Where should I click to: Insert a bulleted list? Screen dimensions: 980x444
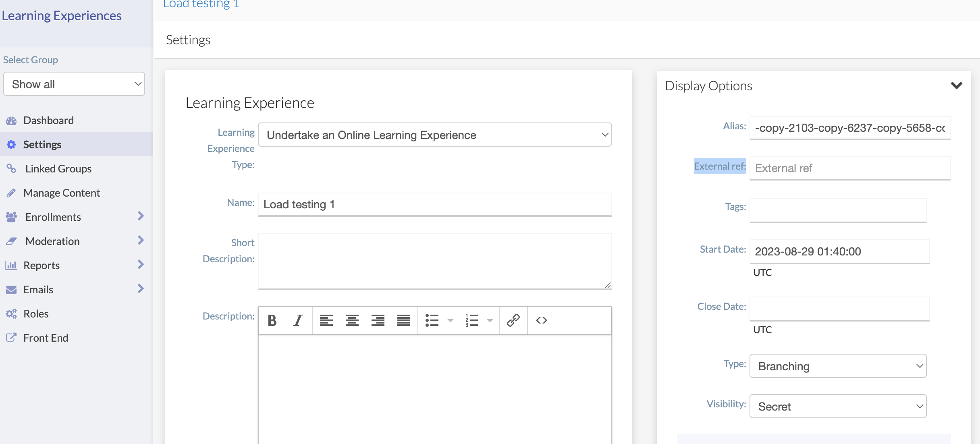[x=432, y=321]
